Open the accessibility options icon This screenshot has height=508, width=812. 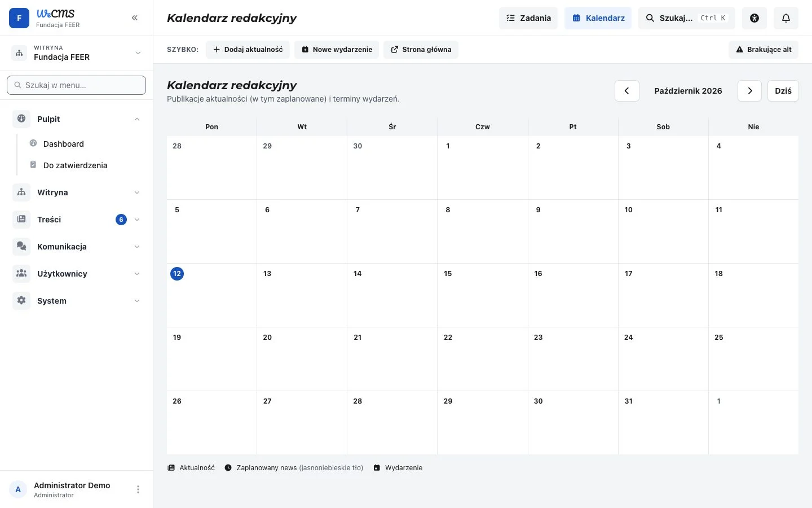pyautogui.click(x=754, y=18)
